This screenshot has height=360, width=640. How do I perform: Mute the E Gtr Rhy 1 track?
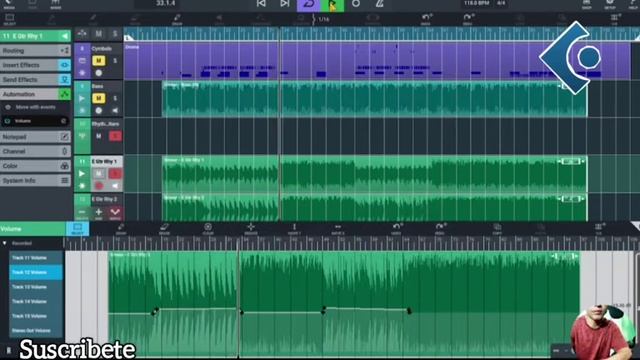pyautogui.click(x=98, y=173)
